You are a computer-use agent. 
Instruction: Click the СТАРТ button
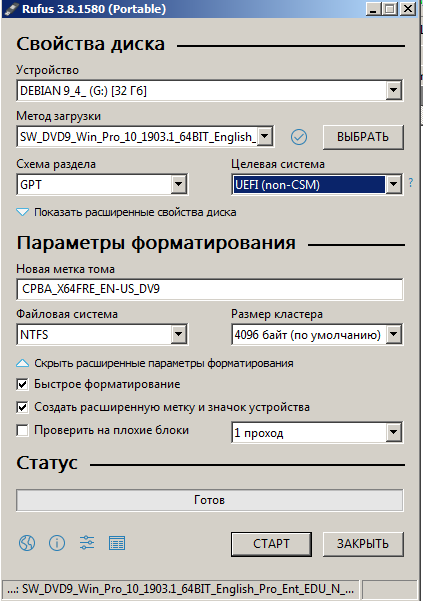[x=271, y=544]
